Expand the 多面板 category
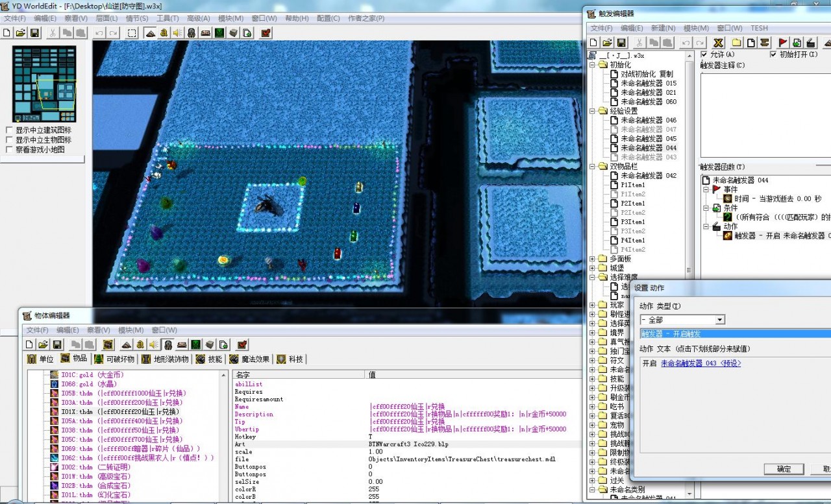Screen dimensions: 831x504 [592, 259]
